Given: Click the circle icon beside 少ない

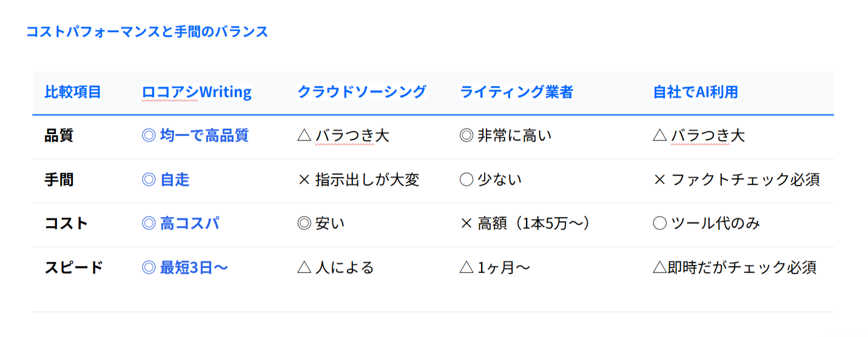Looking at the screenshot, I should pos(466,180).
